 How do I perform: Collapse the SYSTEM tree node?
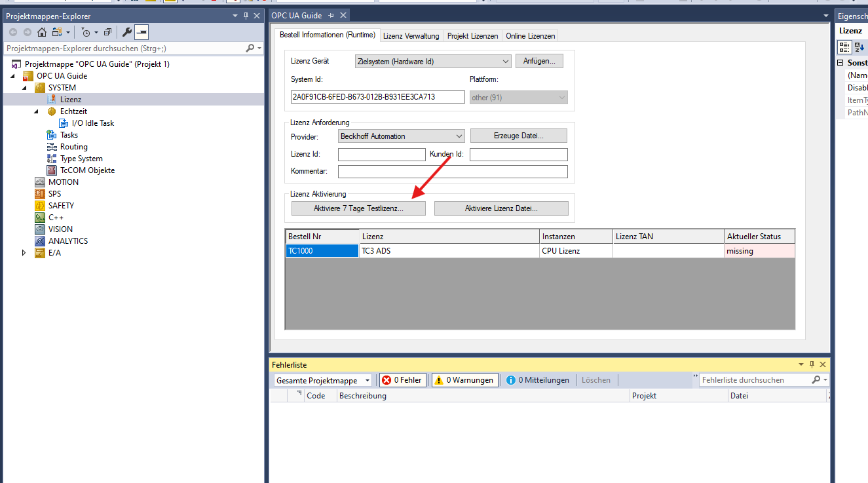coord(25,88)
